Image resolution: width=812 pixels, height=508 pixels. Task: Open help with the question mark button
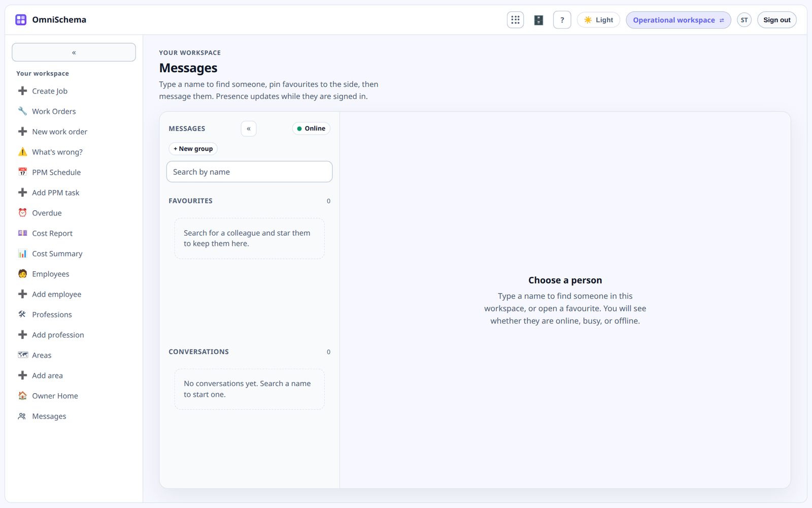[x=562, y=20]
